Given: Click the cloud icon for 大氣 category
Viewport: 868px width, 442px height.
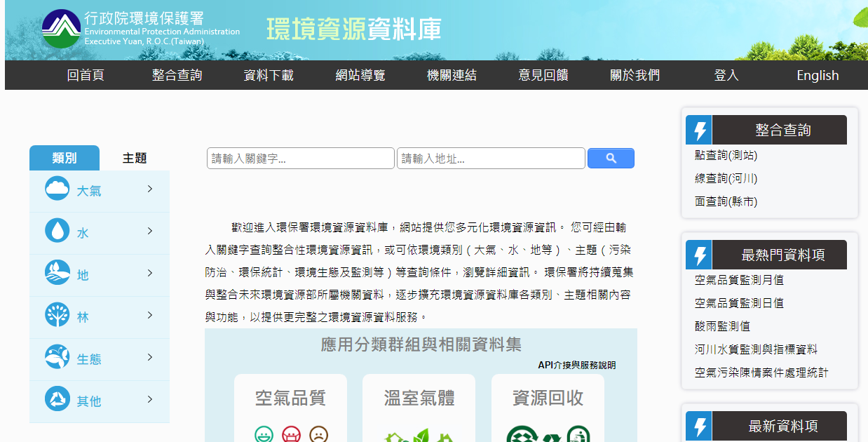Looking at the screenshot, I should [57, 189].
